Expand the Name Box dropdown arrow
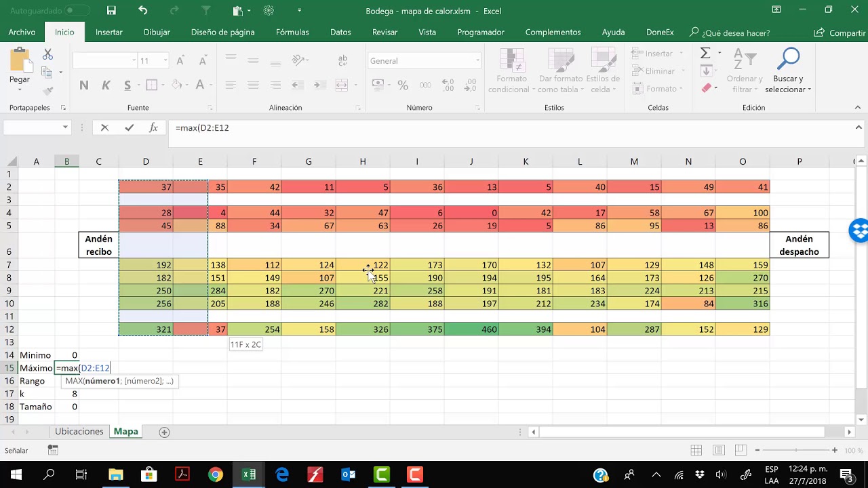The height and width of the screenshot is (488, 868). coord(65,127)
